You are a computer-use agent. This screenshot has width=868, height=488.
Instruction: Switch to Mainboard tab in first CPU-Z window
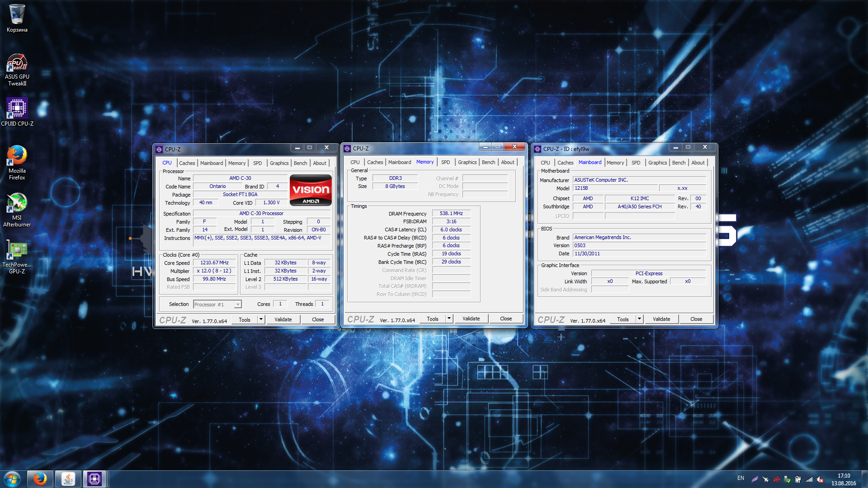point(212,163)
